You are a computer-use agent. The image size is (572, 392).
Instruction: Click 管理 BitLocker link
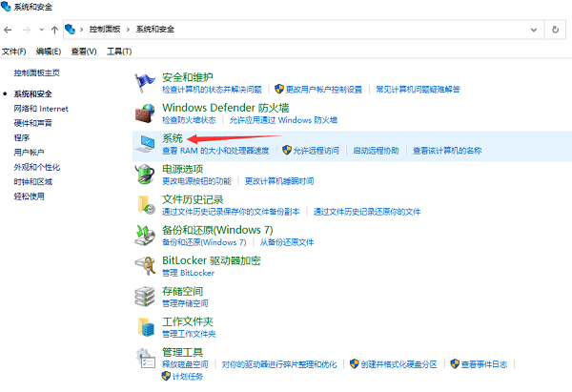188,273
